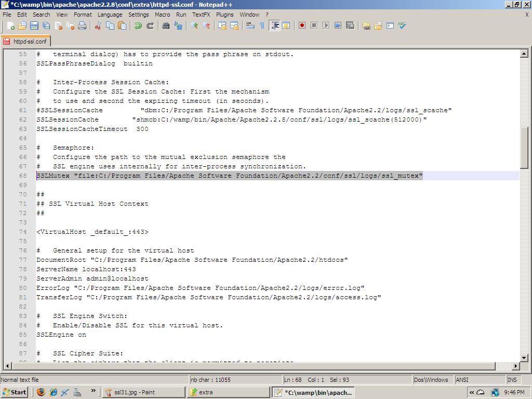532x399 pixels.
Task: Undo the last edit via the toolbar
Action: 138,25
